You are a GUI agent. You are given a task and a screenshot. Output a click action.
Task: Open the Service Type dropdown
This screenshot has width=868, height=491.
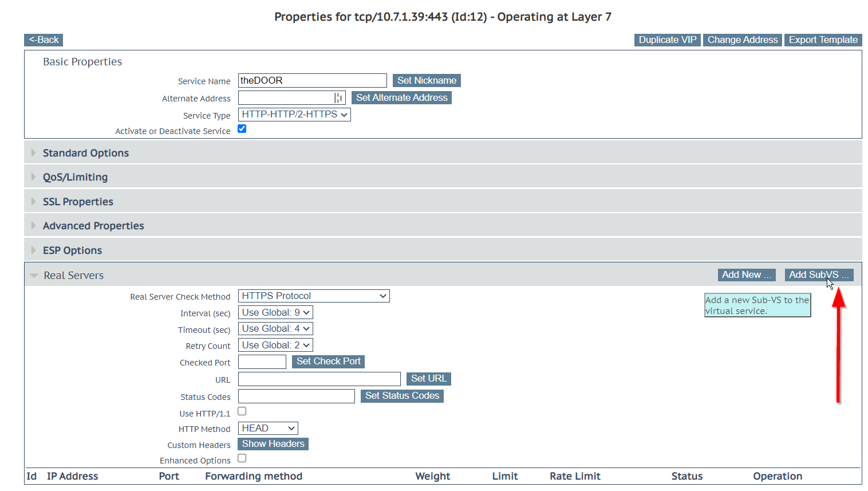click(294, 115)
